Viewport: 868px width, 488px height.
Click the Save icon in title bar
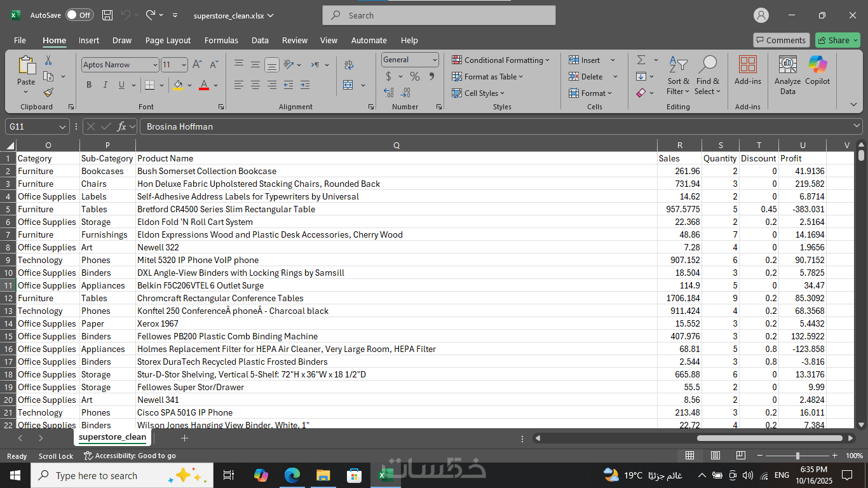tap(107, 15)
